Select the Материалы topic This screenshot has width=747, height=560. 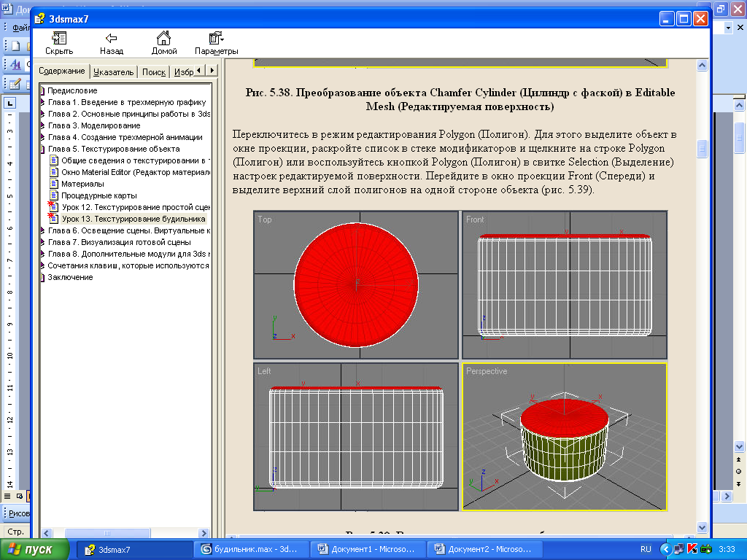[82, 184]
